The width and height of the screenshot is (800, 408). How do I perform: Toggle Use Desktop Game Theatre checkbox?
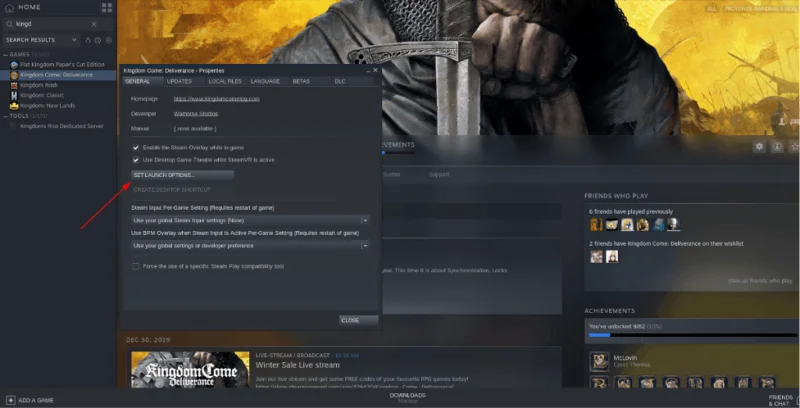pos(136,160)
